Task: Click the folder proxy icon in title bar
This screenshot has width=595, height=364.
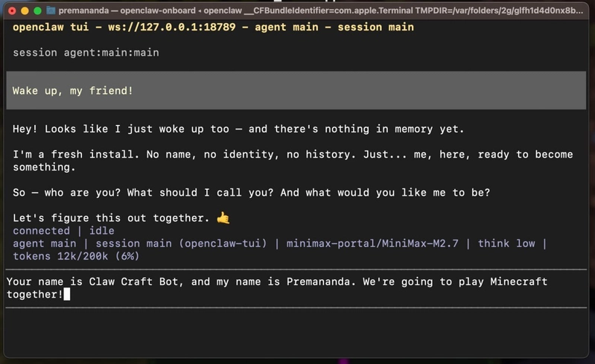Action: [51, 10]
